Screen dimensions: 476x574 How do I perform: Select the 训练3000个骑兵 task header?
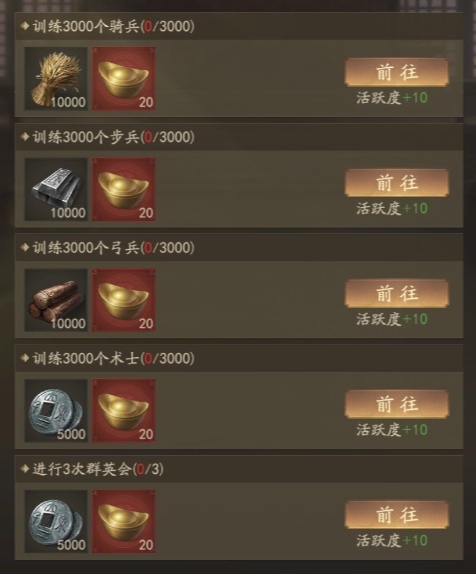click(239, 26)
